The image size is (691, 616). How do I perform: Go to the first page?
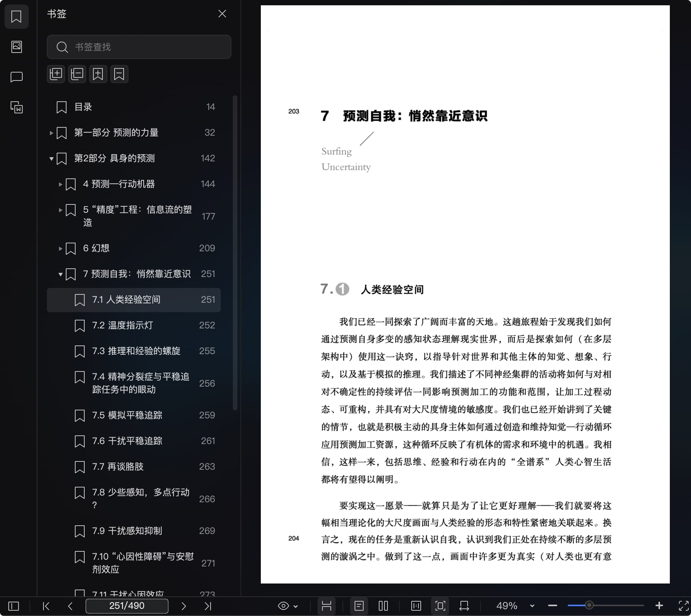(x=46, y=606)
